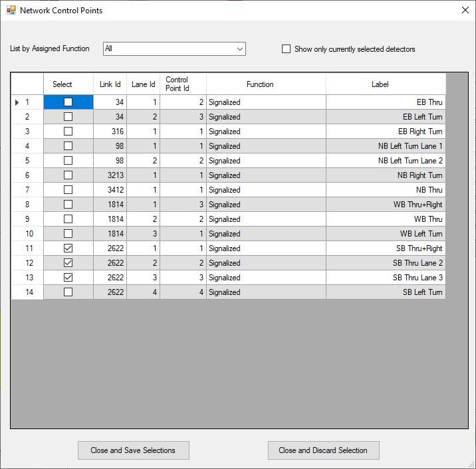The image size is (476, 469).
Task: Check Select box for WB Thru row
Action: 68,219
